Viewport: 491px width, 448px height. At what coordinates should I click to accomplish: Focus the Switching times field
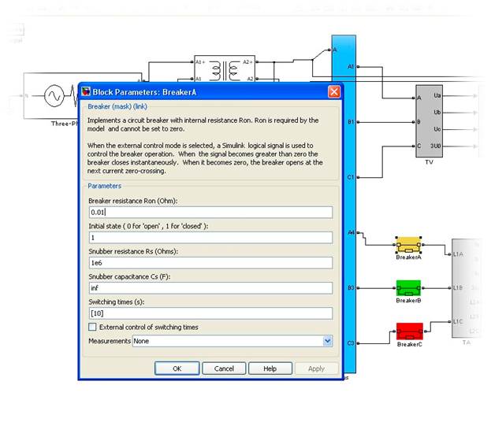click(x=210, y=313)
